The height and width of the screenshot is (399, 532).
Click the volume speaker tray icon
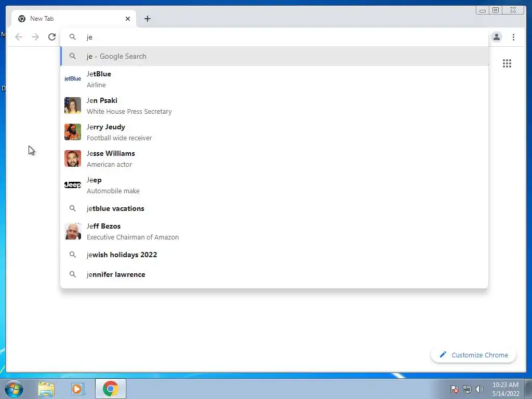tap(480, 389)
